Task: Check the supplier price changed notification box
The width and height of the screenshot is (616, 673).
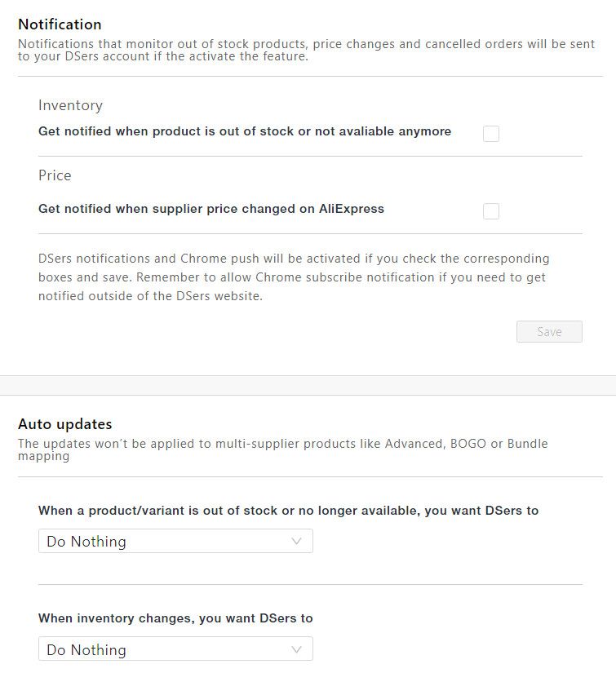Action: [491, 211]
